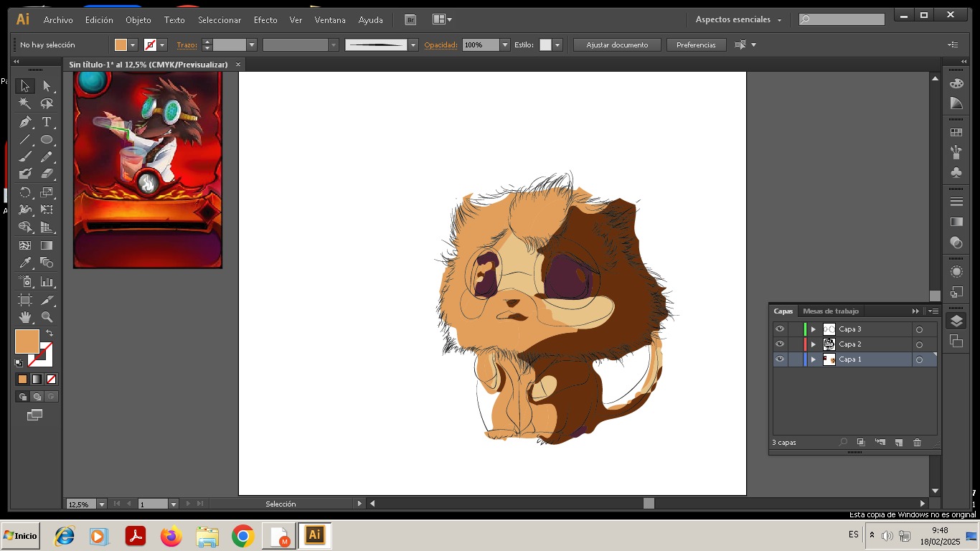Screen dimensions: 980x551
Task: Select the Pen tool
Action: tap(25, 122)
